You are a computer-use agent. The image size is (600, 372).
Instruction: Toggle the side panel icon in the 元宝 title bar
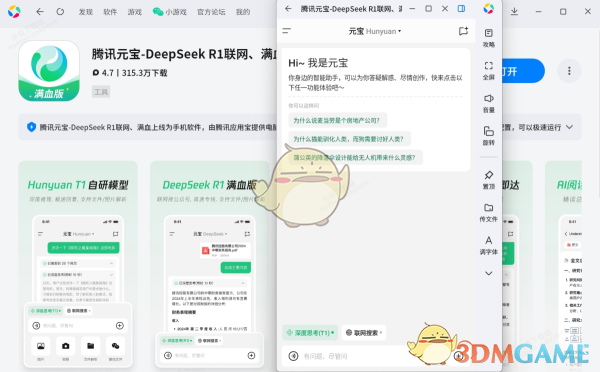[x=461, y=8]
